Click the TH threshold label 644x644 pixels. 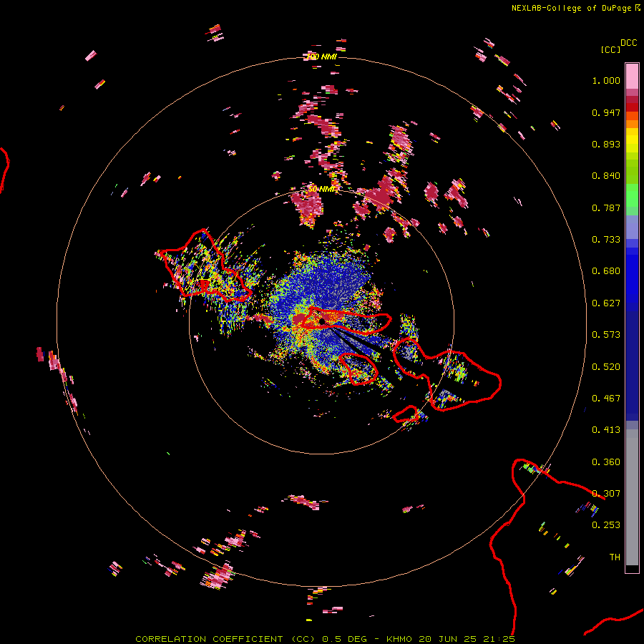[x=615, y=557]
